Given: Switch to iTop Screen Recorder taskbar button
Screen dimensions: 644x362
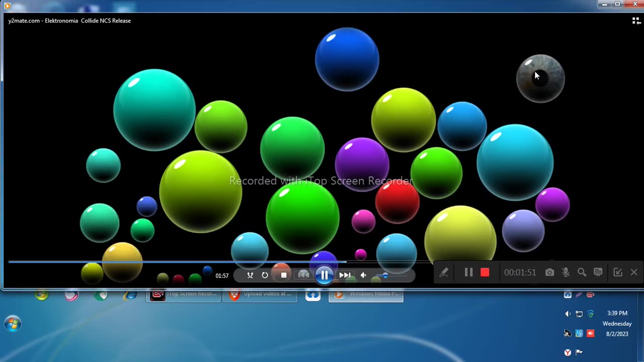Looking at the screenshot, I should coord(183,295).
